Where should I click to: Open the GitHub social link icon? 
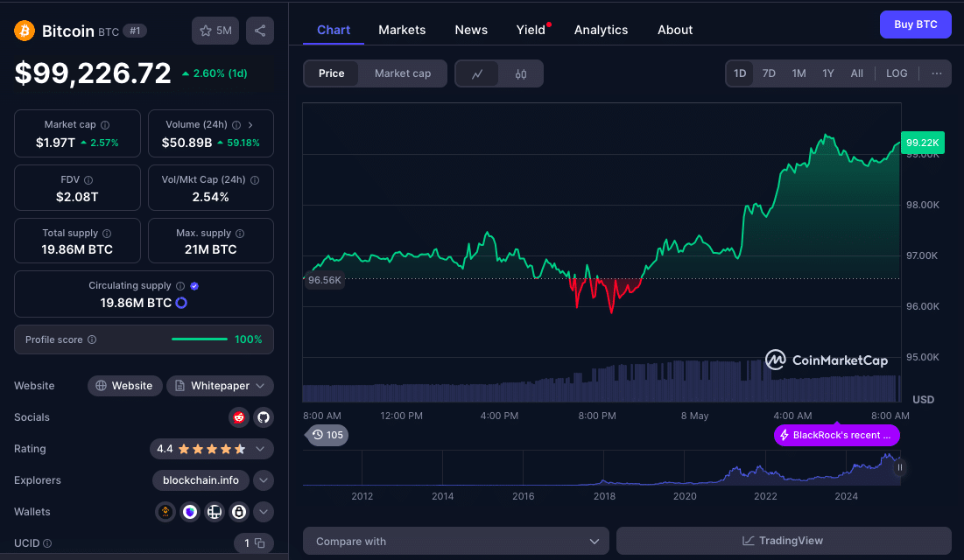point(263,417)
